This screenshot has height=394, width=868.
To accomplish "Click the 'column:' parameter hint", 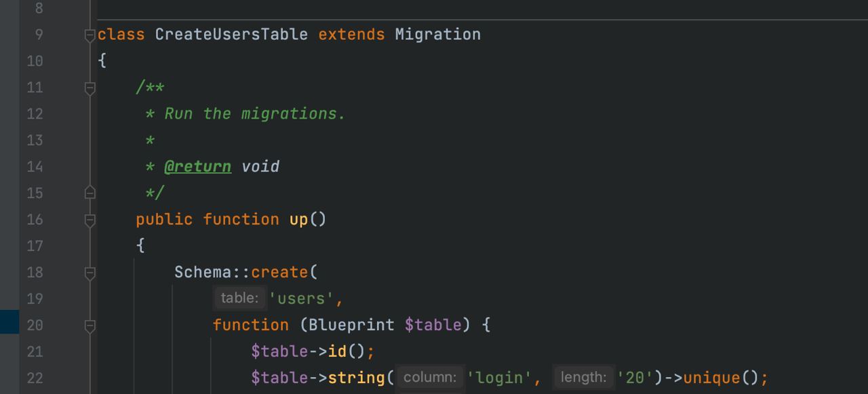I will (430, 377).
